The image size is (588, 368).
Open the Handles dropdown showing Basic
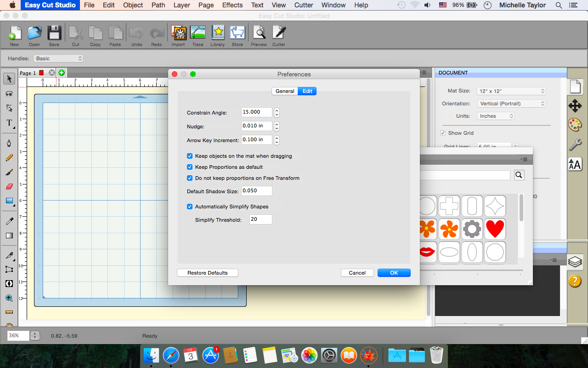click(x=58, y=58)
